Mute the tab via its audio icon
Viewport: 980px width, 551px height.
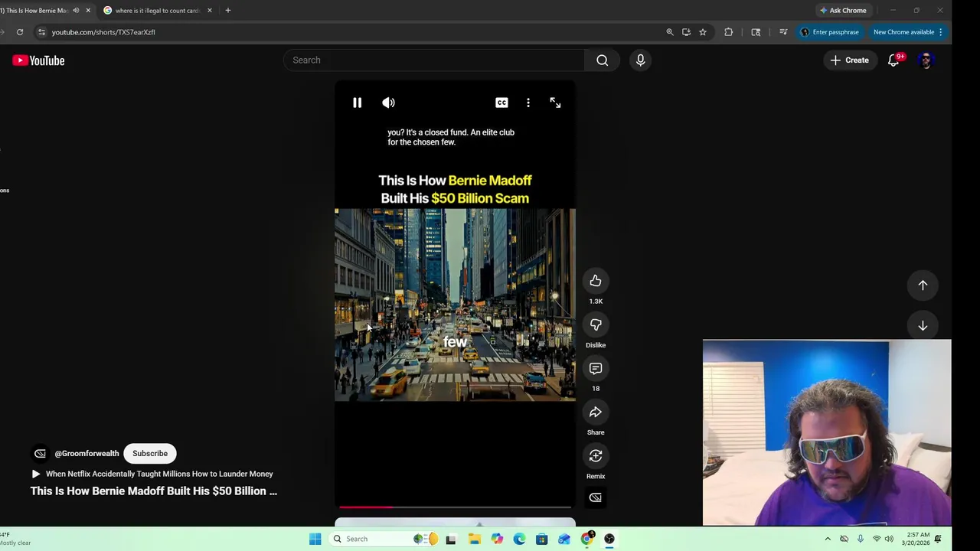(76, 11)
